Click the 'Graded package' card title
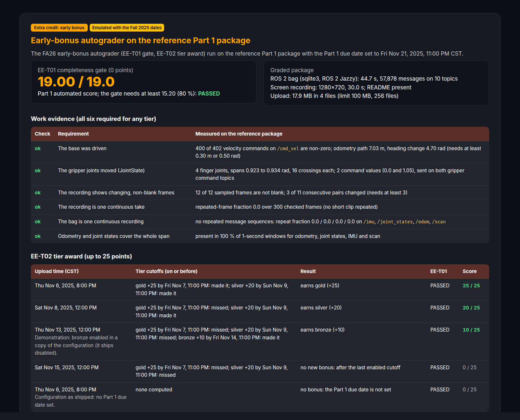The width and height of the screenshot is (520, 420). tap(292, 70)
